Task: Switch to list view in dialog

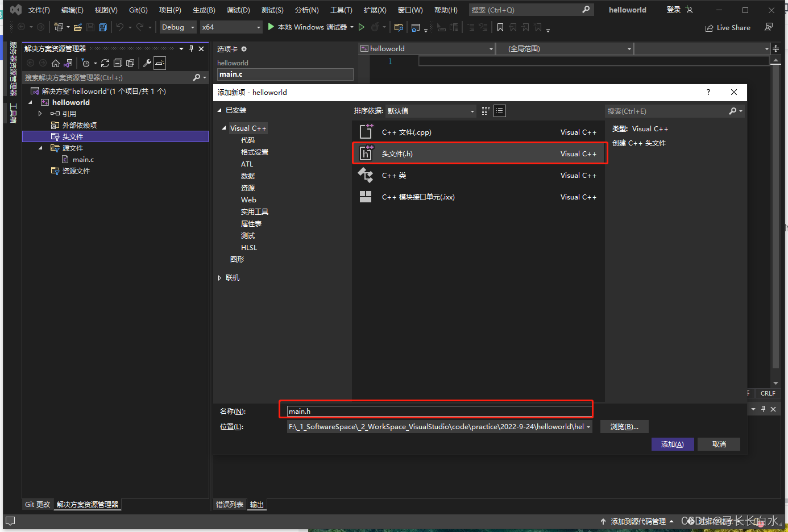Action: point(500,111)
